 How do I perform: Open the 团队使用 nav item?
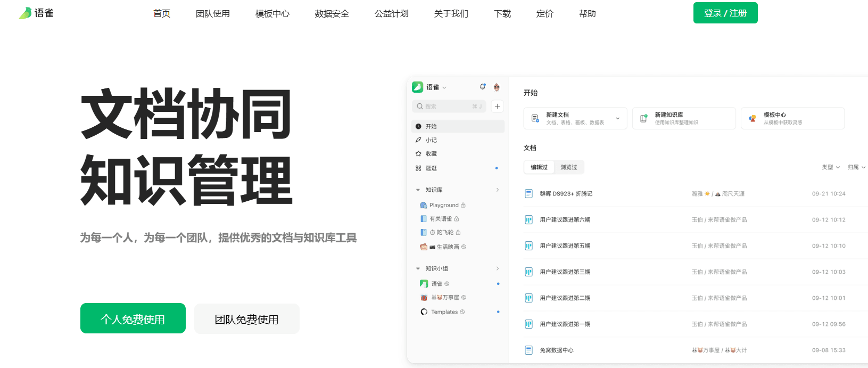pos(213,13)
